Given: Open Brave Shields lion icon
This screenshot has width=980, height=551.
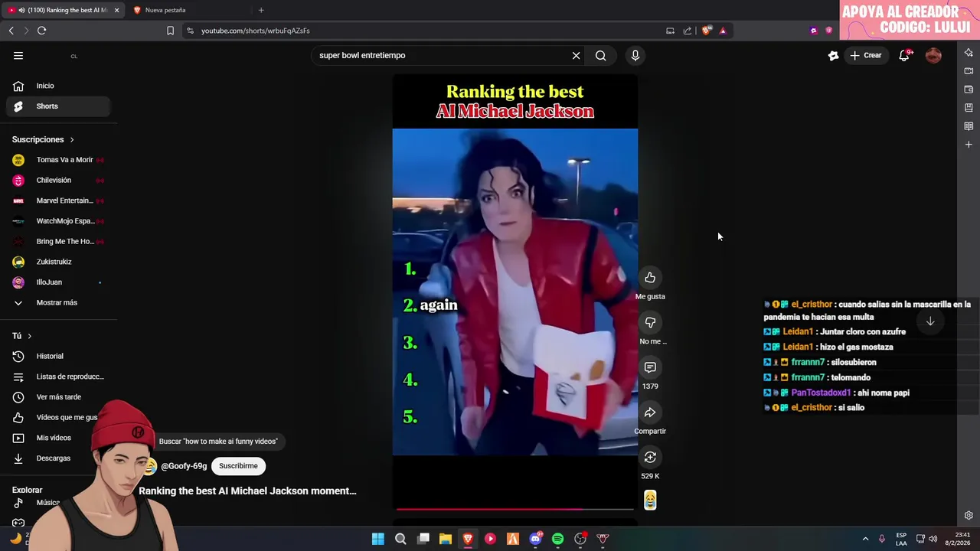Looking at the screenshot, I should pos(707,31).
